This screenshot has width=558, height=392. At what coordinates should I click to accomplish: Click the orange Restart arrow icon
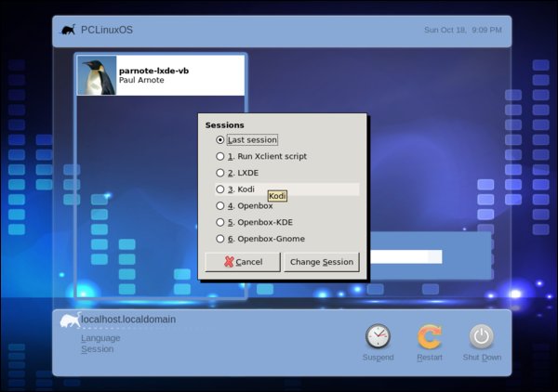[430, 336]
